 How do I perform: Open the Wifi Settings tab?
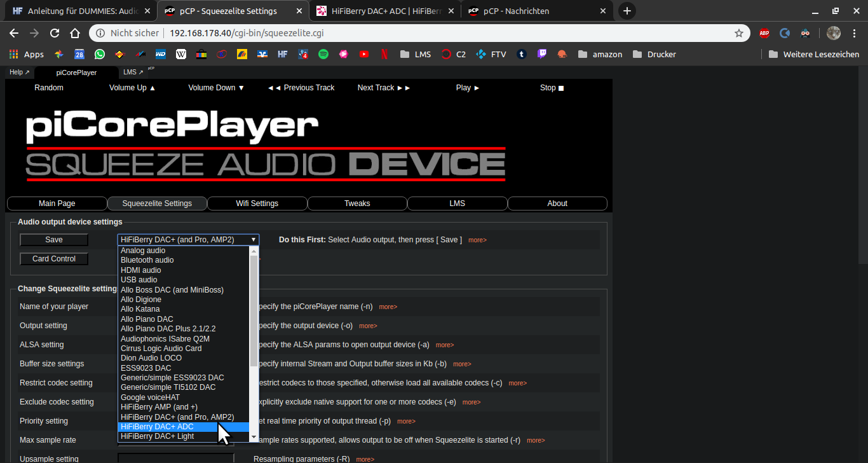(x=257, y=204)
